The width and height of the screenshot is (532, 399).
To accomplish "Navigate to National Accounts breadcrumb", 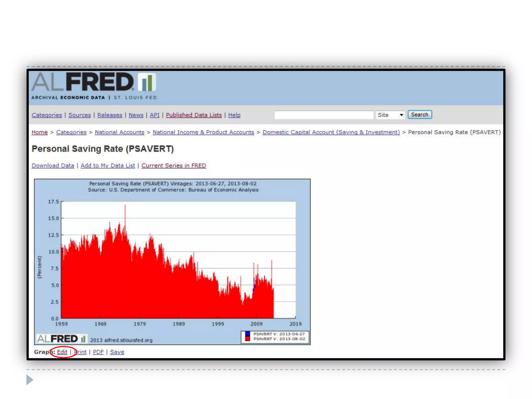I will tap(119, 132).
